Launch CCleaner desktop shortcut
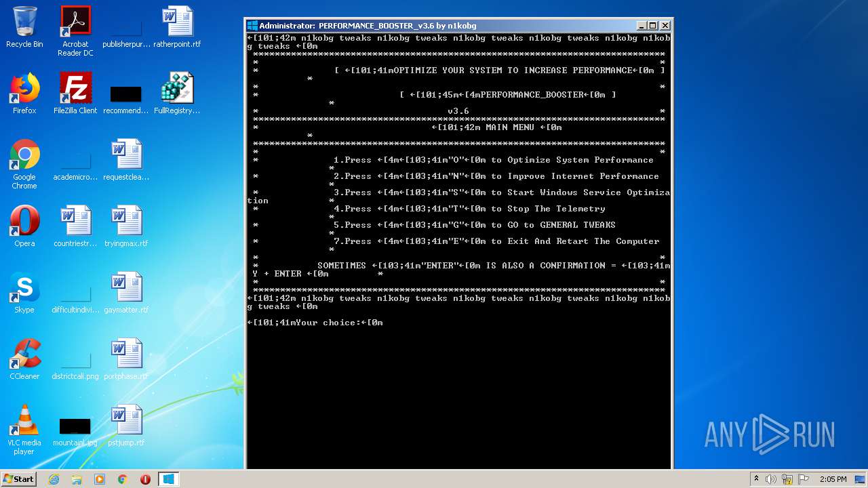 point(24,359)
